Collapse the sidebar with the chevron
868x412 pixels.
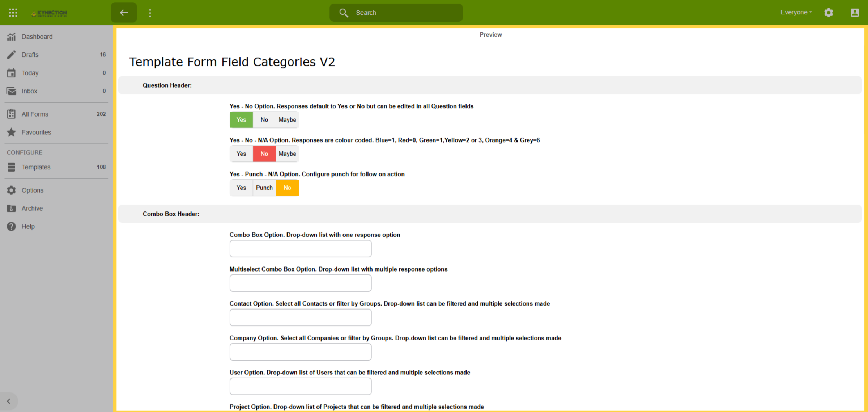click(9, 401)
